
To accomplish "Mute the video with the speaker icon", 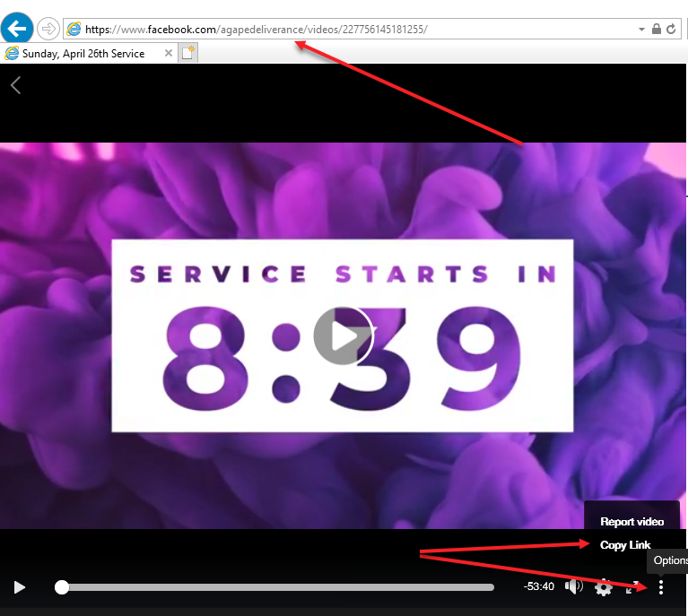I will (573, 586).
